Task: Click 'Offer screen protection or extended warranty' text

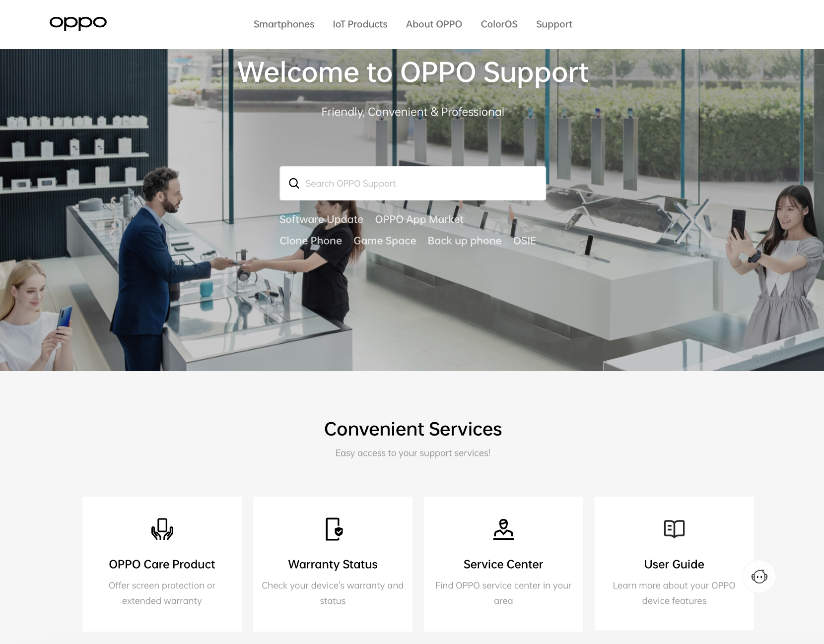Action: 162,593
